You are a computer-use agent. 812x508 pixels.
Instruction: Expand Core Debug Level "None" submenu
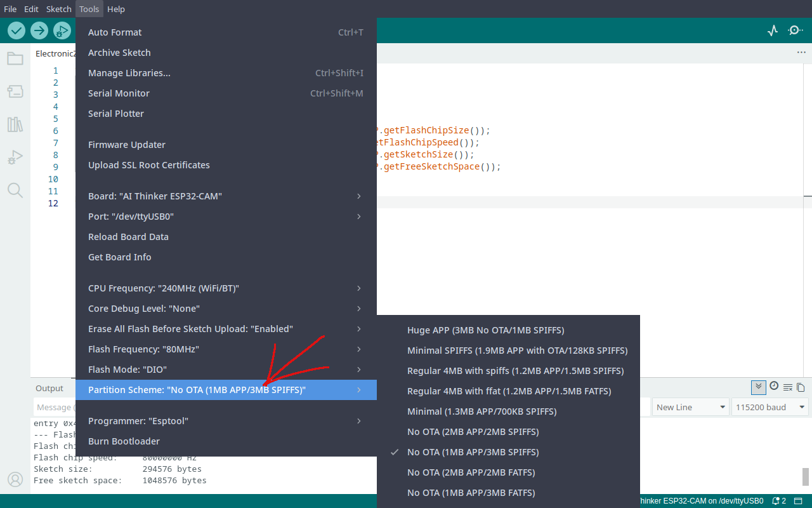tap(226, 309)
